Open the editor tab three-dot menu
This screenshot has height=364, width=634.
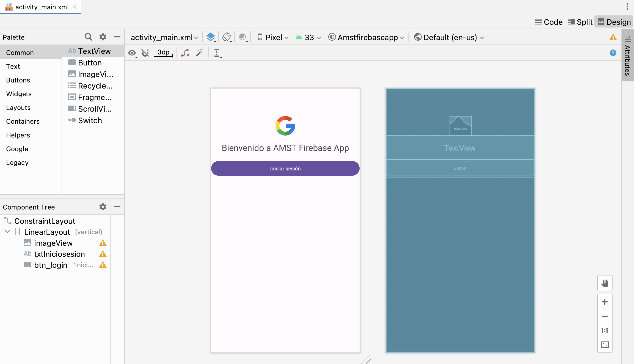pyautogui.click(x=627, y=7)
